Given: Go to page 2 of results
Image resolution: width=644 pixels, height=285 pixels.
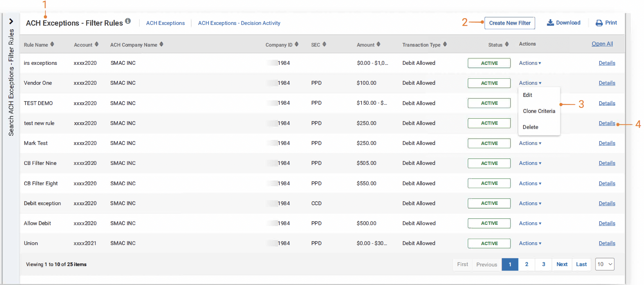Looking at the screenshot, I should coord(527,264).
